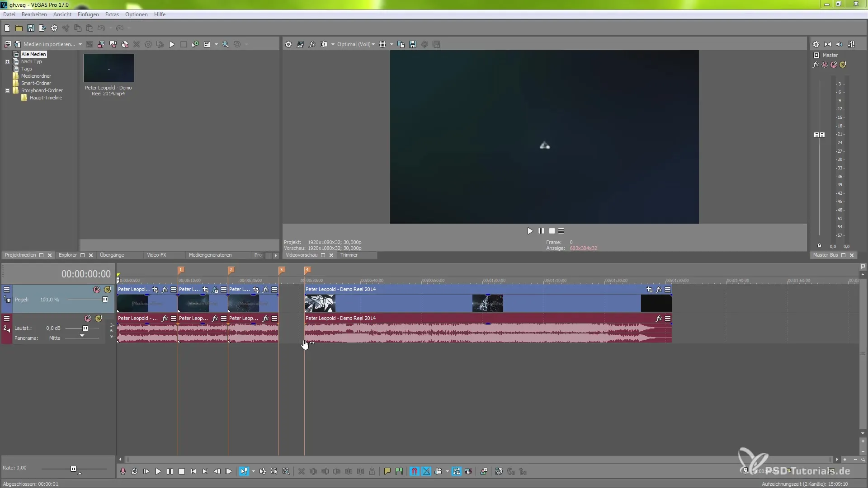Viewport: 868px width, 488px height.
Task: Create a new project with the blank page icon
Action: click(x=7, y=28)
